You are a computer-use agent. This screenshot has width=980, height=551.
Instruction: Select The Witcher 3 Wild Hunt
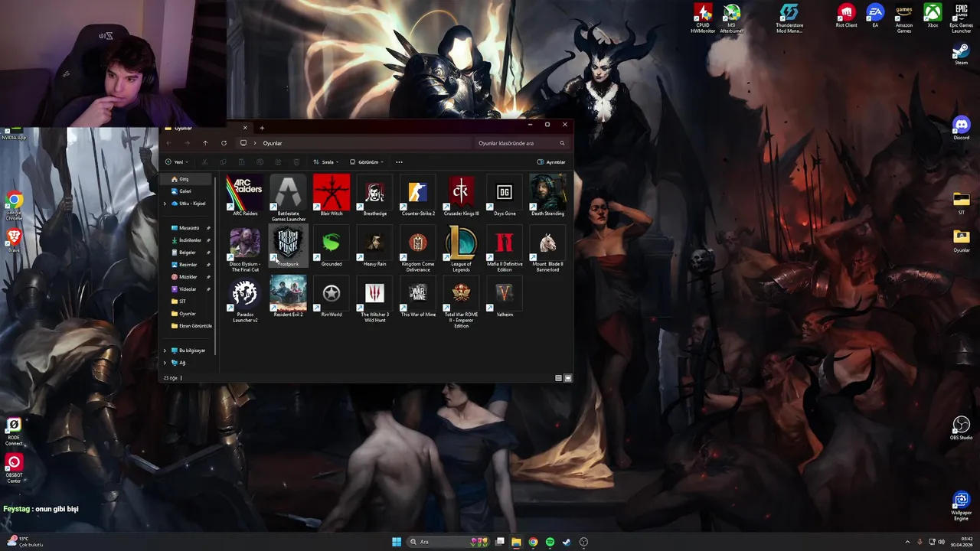tap(375, 300)
